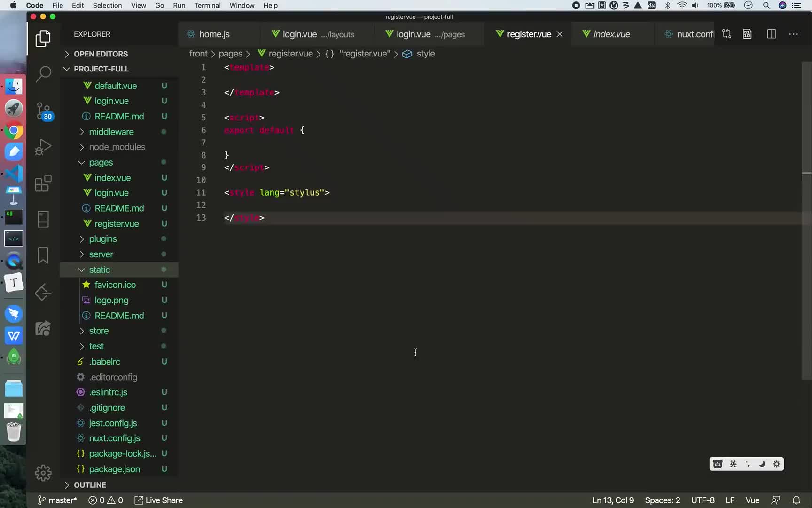The image size is (812, 508).
Task: Switch to the index.vue tab
Action: (x=611, y=34)
